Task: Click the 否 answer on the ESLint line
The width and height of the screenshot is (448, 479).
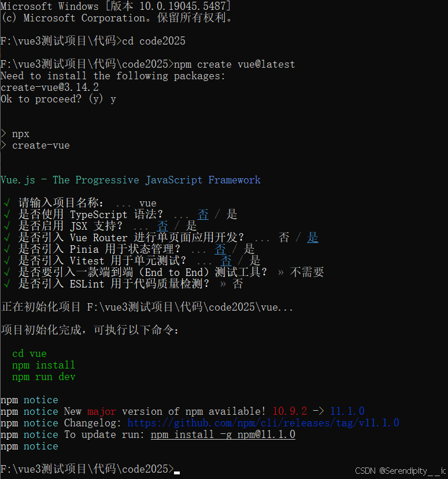Action: pos(238,284)
